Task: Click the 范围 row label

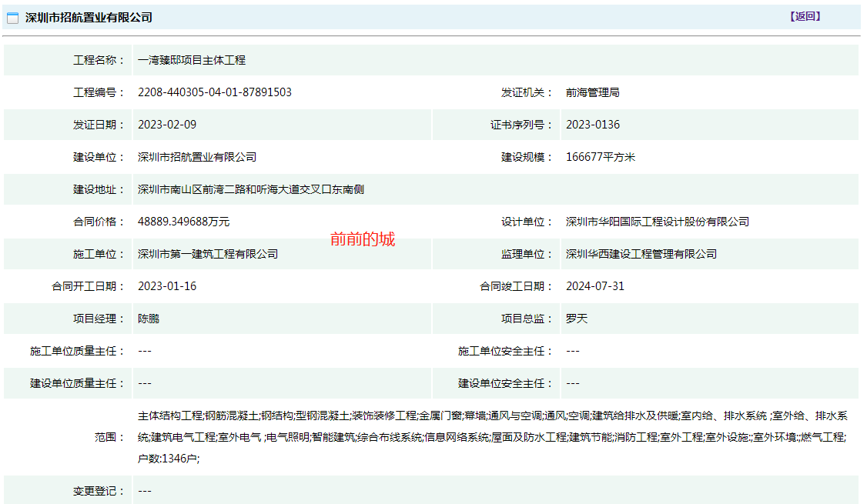Action: [x=109, y=437]
